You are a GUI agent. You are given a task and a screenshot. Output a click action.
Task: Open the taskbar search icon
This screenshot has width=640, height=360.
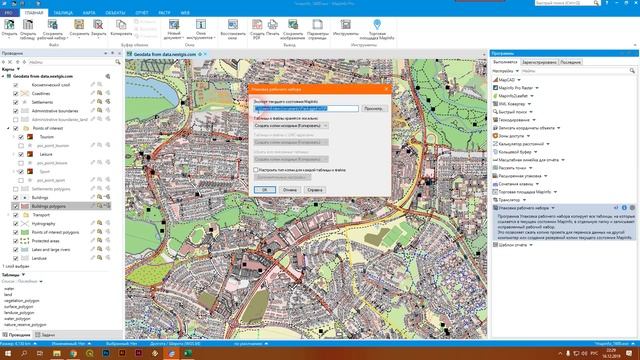point(24,353)
